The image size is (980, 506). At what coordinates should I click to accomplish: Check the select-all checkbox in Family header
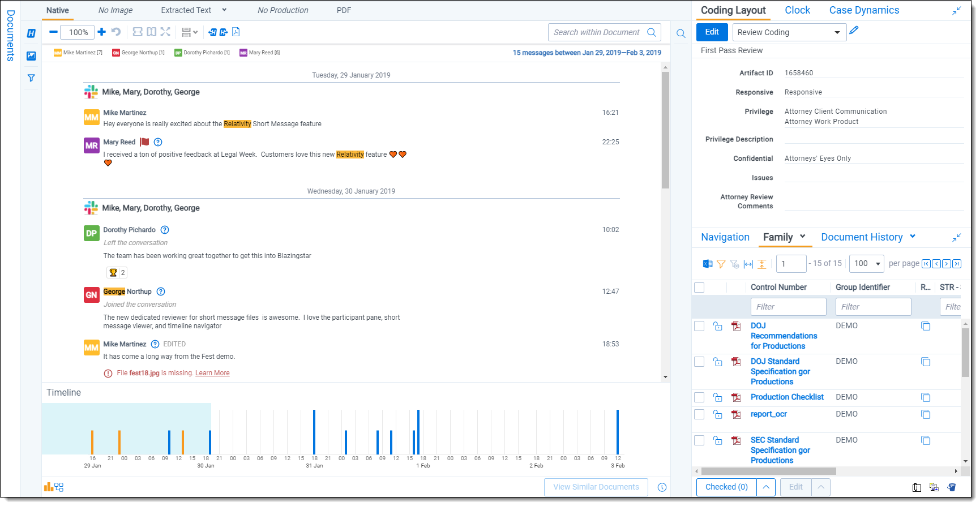[x=699, y=288]
